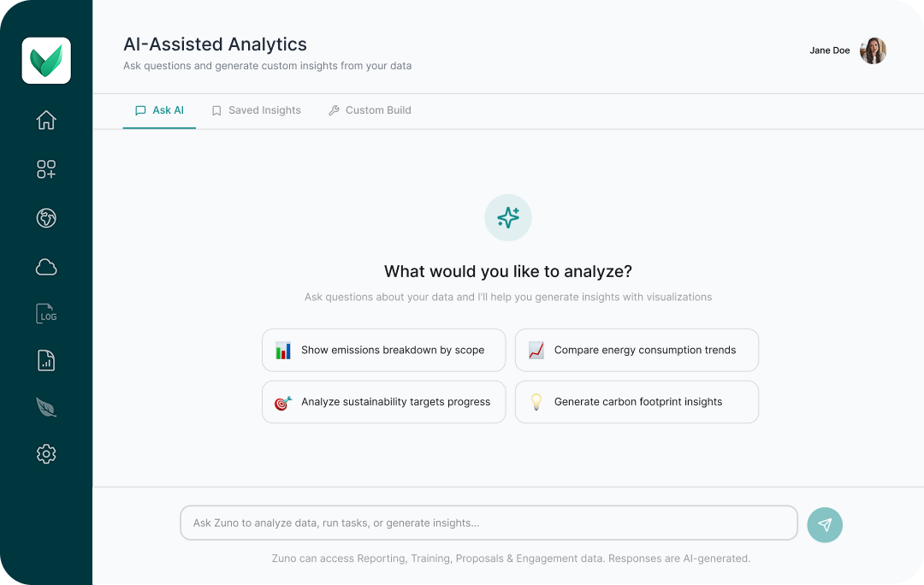Select the cloud icon in sidebar
This screenshot has height=585, width=924.
pos(46,267)
